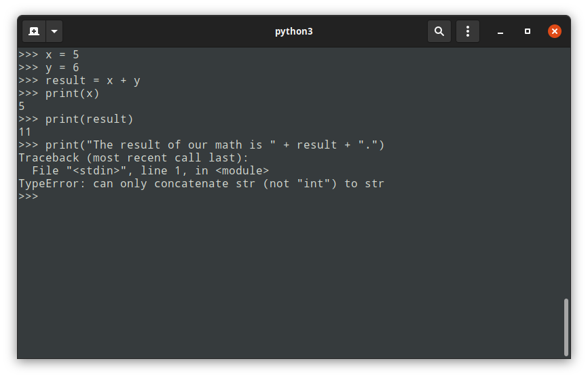Click the vertical scrollbar thumb
Image resolution: width=588 pixels, height=378 pixels.
click(x=566, y=327)
